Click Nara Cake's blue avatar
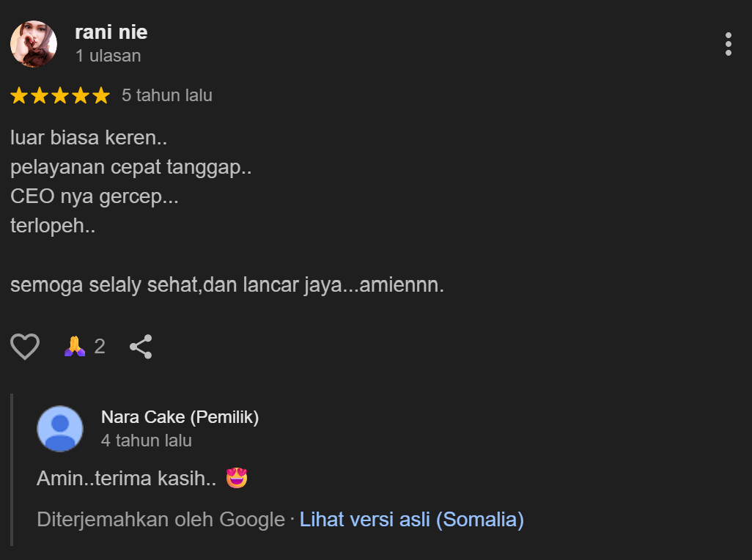Image resolution: width=752 pixels, height=560 pixels. click(x=60, y=428)
